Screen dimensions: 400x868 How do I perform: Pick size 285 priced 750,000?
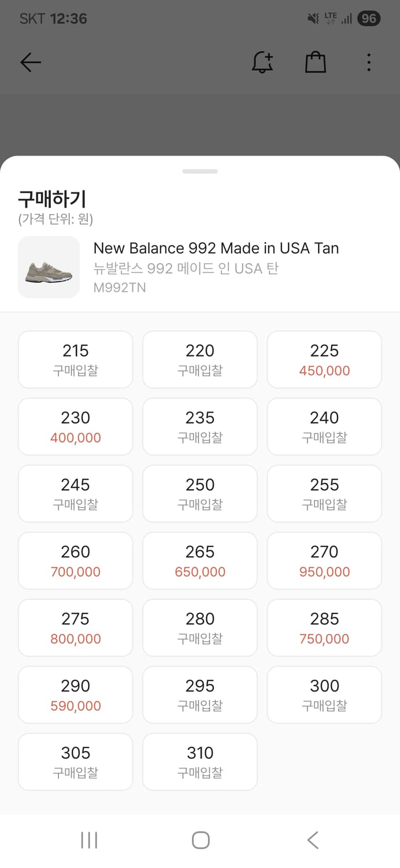(324, 628)
